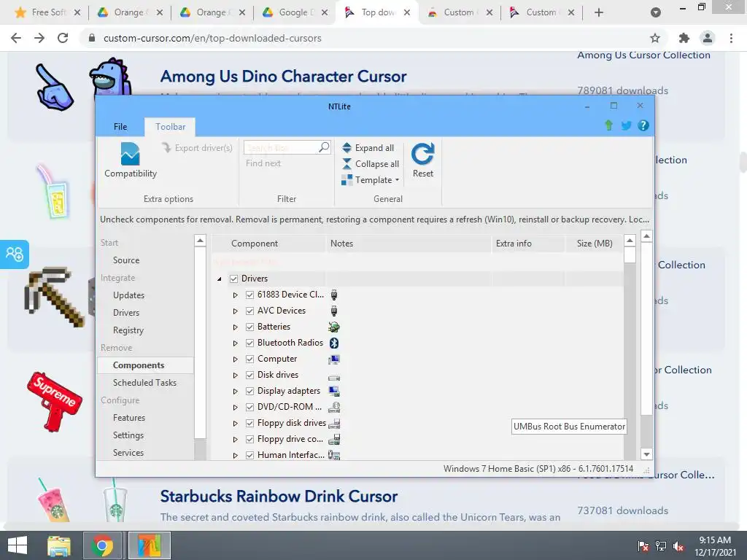Open a new Chrome tab
This screenshot has height=560, width=747.
coord(599,12)
